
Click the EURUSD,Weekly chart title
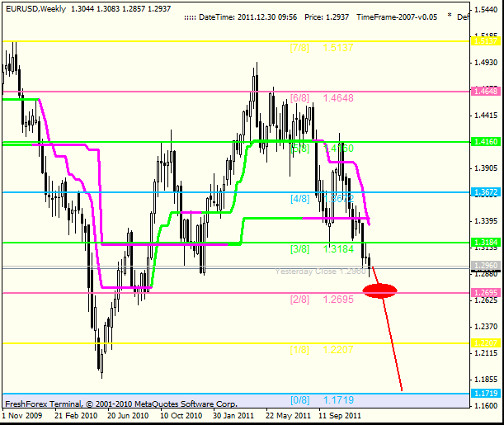coord(35,9)
